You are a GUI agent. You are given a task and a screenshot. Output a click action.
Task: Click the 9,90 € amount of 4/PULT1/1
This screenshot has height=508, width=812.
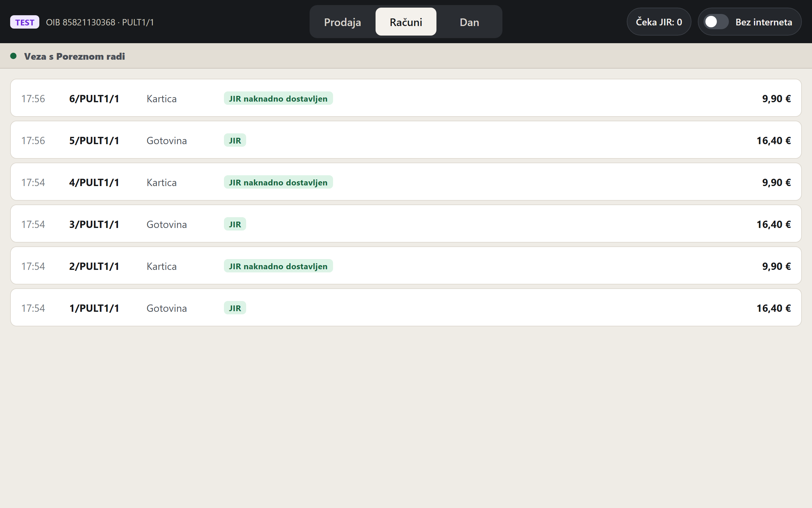(x=776, y=183)
